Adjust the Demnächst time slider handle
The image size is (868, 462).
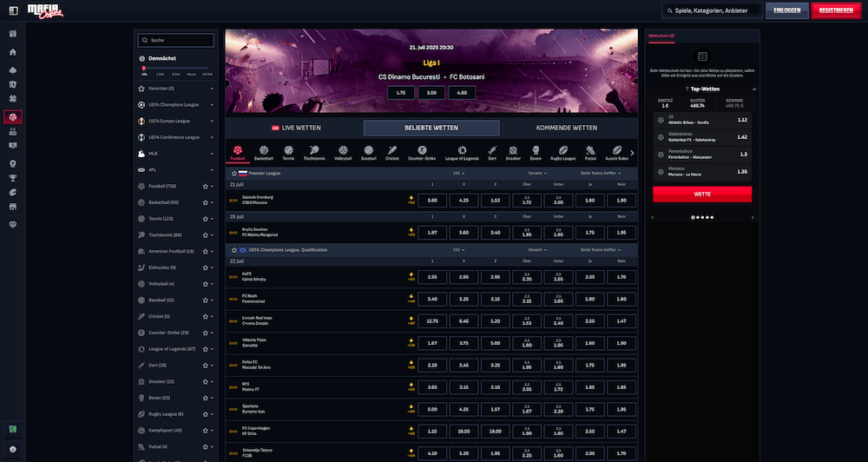(x=144, y=69)
